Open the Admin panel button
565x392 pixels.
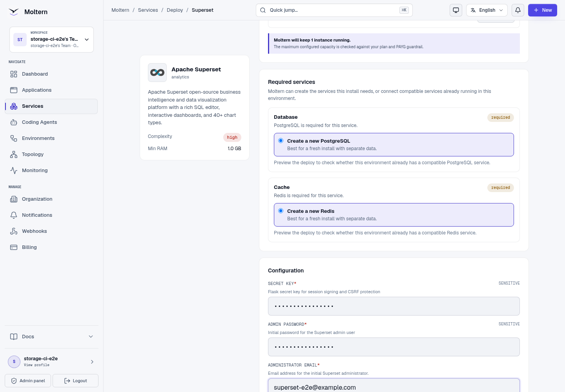(28, 381)
